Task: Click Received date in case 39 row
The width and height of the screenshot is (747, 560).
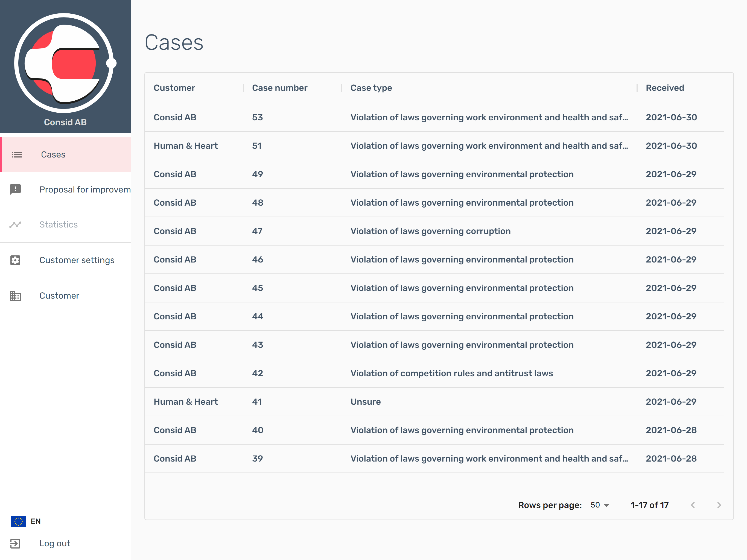Action: (671, 459)
